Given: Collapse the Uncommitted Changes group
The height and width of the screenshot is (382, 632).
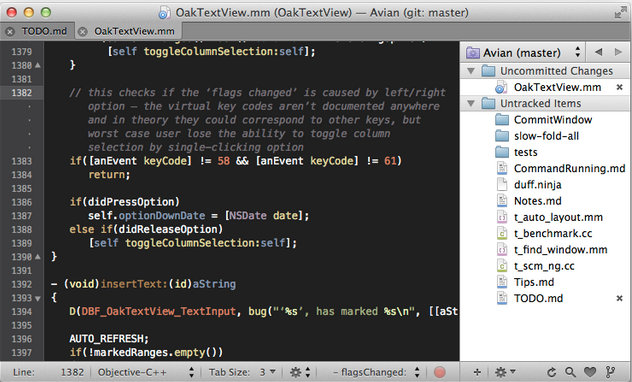Looking at the screenshot, I should [470, 71].
